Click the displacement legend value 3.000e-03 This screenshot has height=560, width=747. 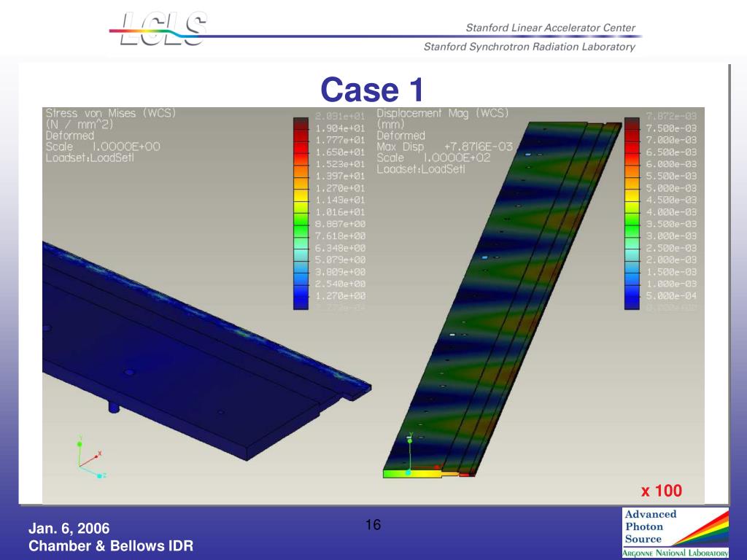pos(671,236)
